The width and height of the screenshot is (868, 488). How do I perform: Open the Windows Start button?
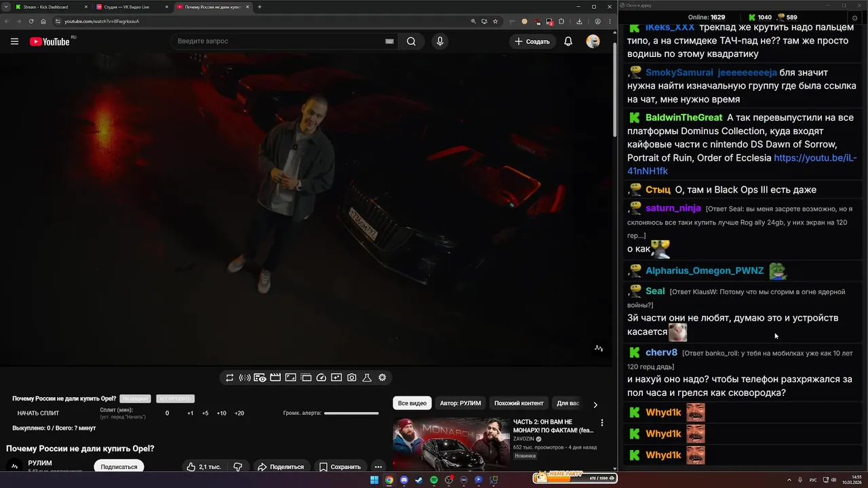point(374,480)
